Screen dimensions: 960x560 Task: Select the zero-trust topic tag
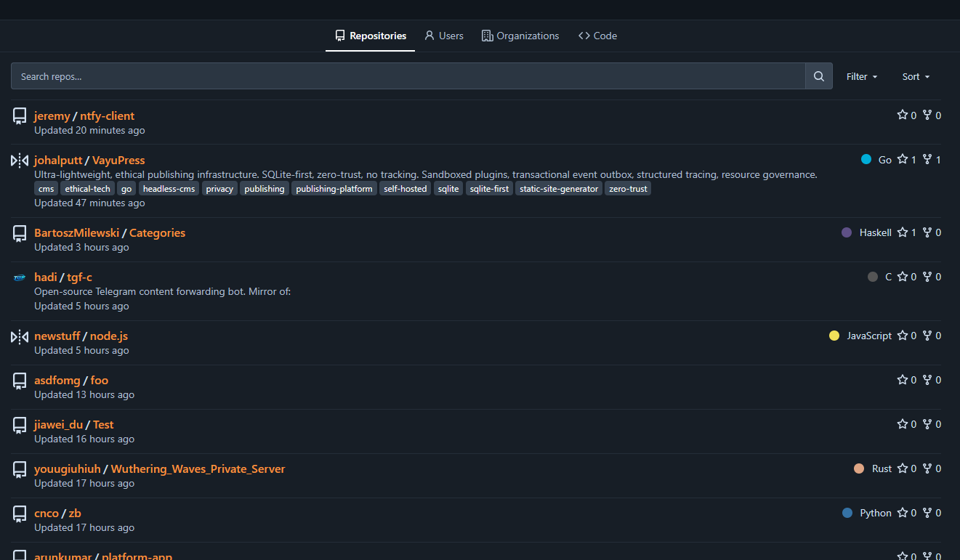click(x=628, y=189)
